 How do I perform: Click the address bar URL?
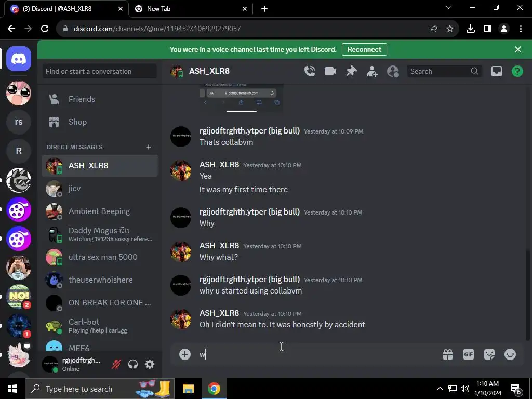pos(157,29)
